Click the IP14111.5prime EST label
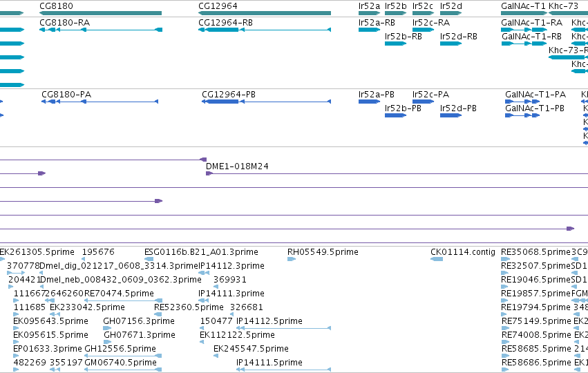The height and width of the screenshot is (373, 588). pyautogui.click(x=269, y=363)
